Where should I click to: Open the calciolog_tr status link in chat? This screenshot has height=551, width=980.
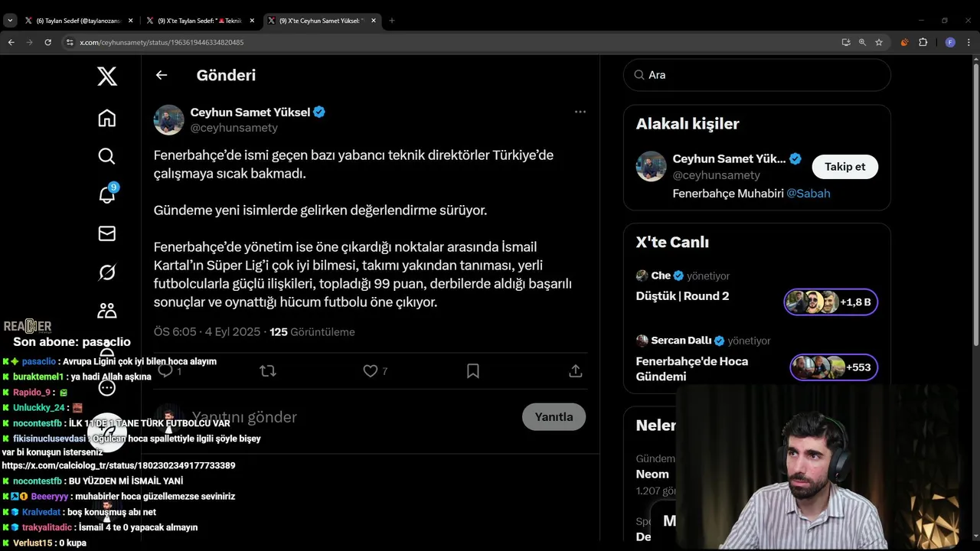tap(119, 465)
